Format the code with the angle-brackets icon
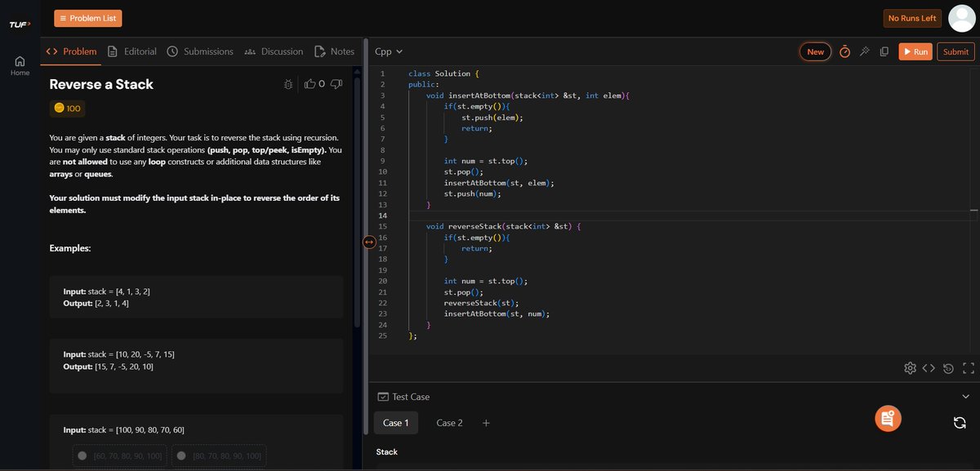This screenshot has height=471, width=980. pyautogui.click(x=929, y=367)
